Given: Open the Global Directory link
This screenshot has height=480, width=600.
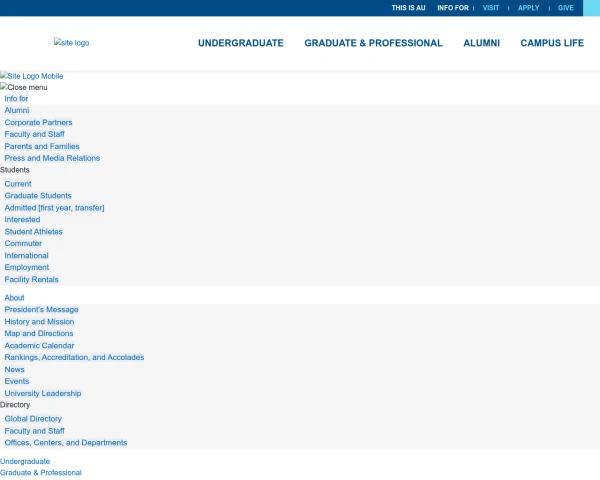Looking at the screenshot, I should 33,419.
